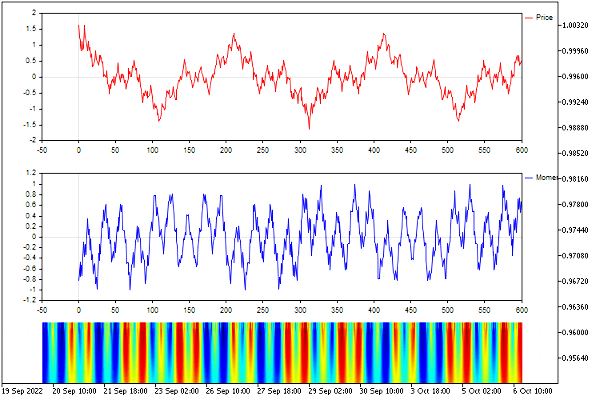This screenshot has width=600, height=400.
Task: Click the red Price legend line marker
Action: 528,18
